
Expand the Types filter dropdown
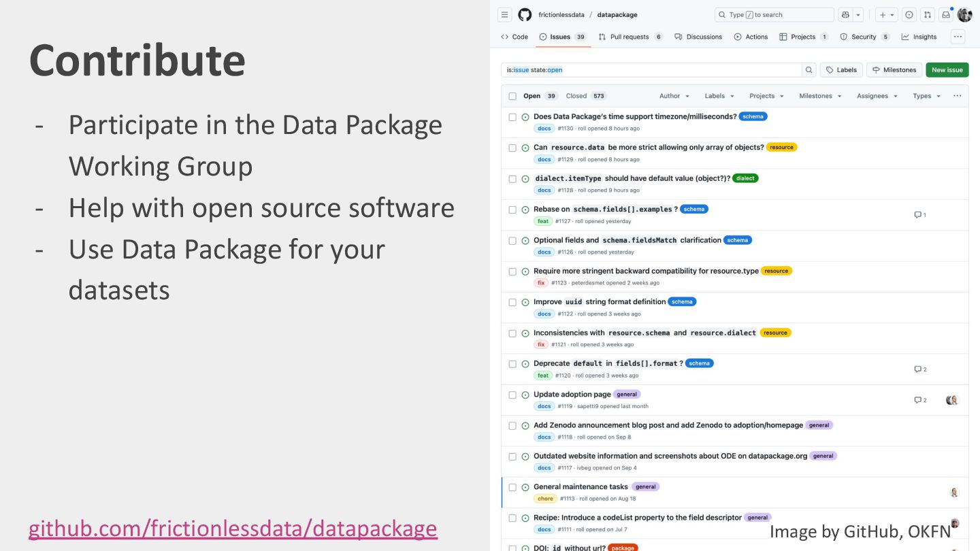click(x=926, y=96)
